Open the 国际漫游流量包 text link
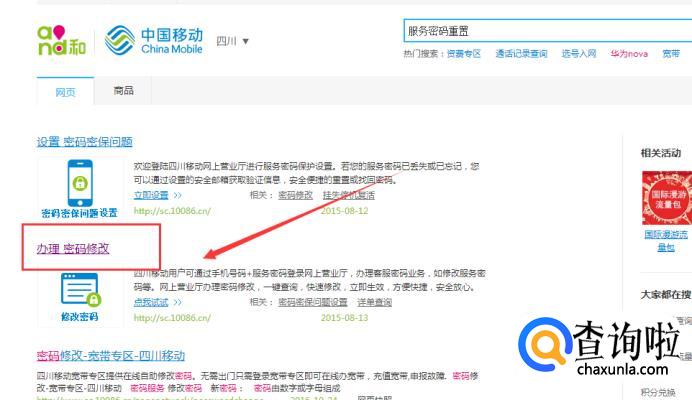The image size is (692, 400). (x=666, y=241)
